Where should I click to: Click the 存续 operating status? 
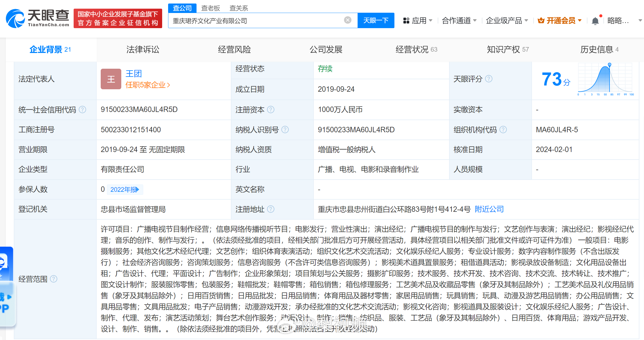point(325,69)
